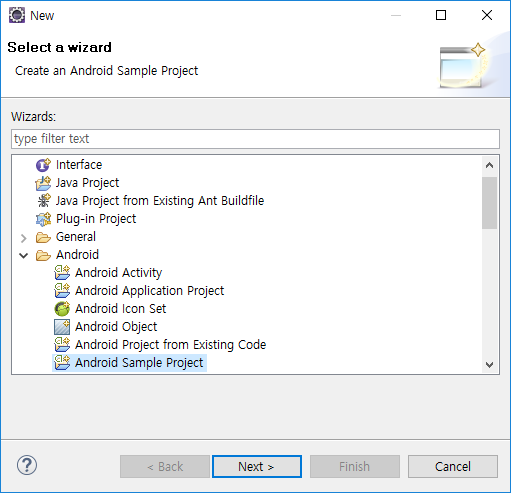Click the Interface wizard icon

tap(43, 165)
